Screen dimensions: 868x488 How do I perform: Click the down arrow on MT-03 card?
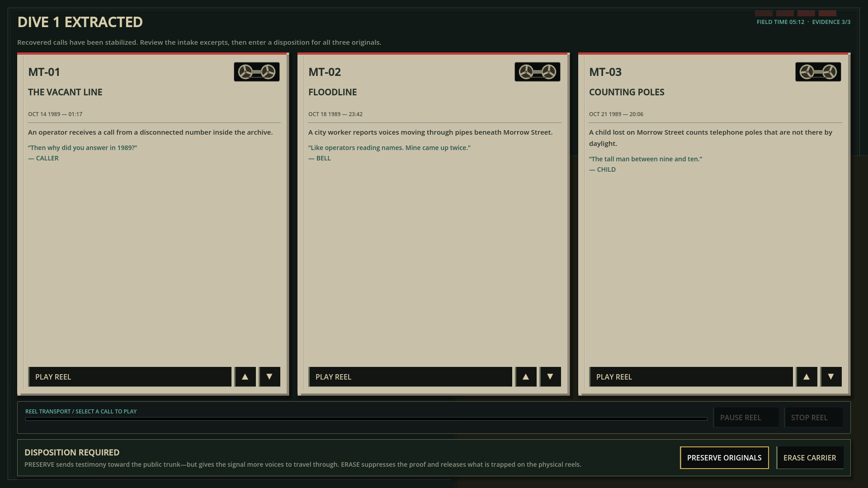[831, 377]
